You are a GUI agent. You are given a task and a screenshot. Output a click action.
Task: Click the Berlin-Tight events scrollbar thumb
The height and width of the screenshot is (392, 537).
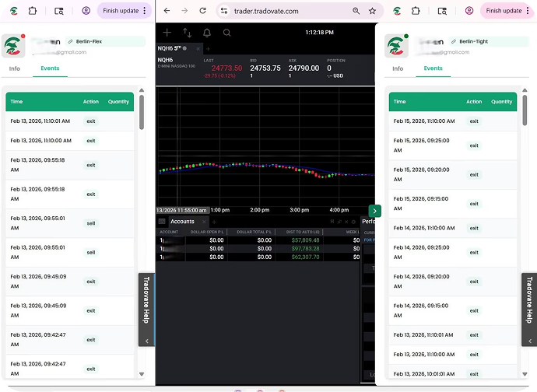525,110
